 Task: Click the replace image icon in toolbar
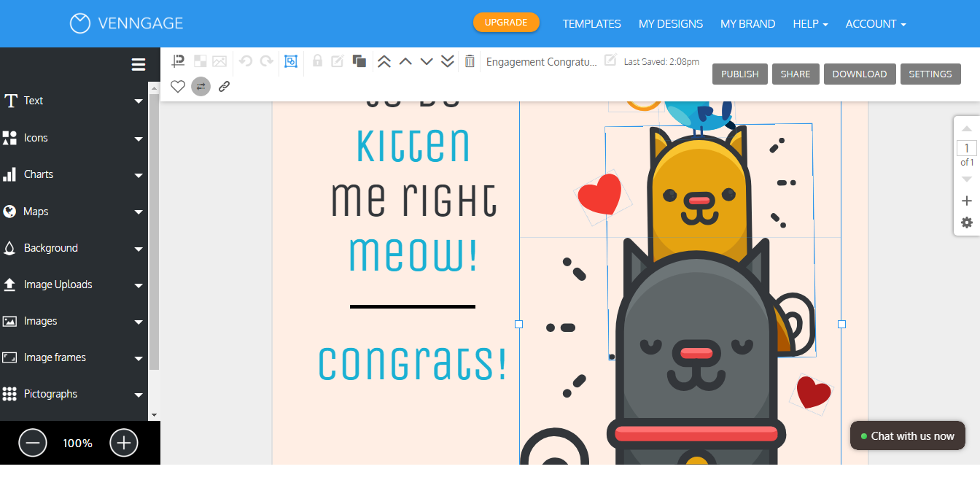click(219, 61)
